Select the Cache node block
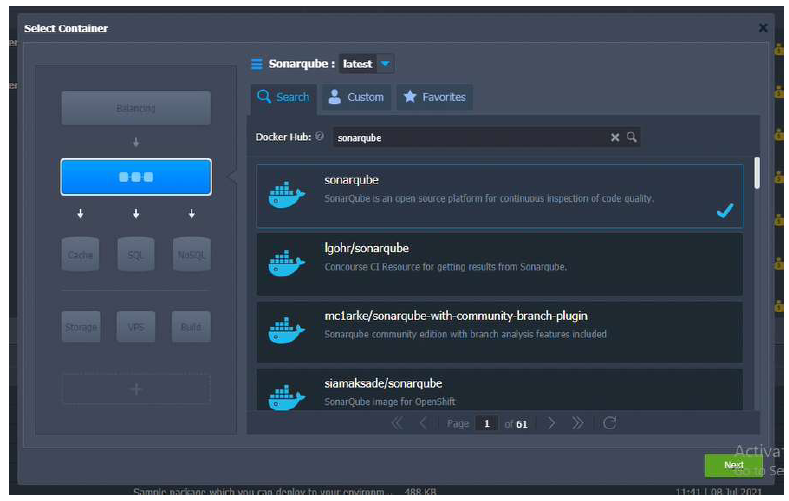The width and height of the screenshot is (789, 501). point(80,255)
